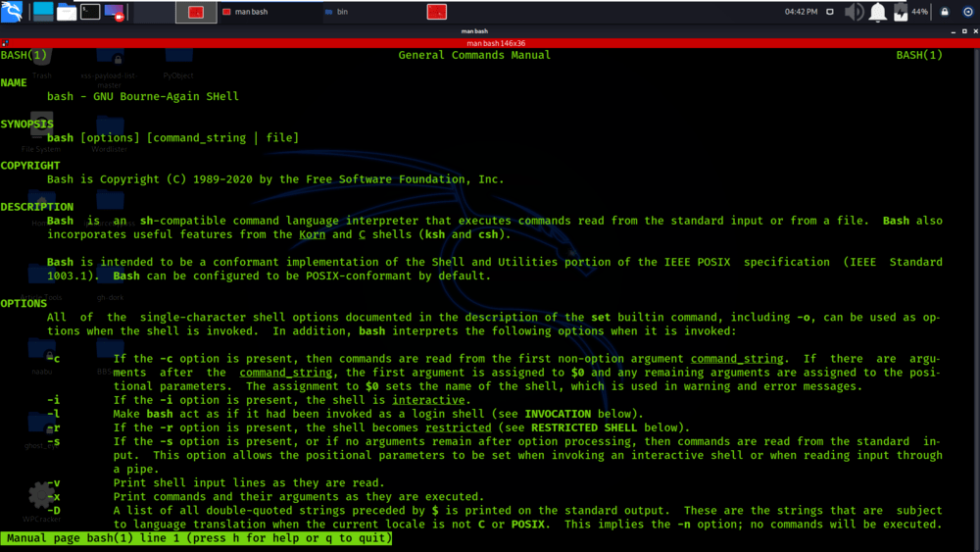Open the clock showing 04:42 PM
980x552 pixels.
pyautogui.click(x=801, y=12)
